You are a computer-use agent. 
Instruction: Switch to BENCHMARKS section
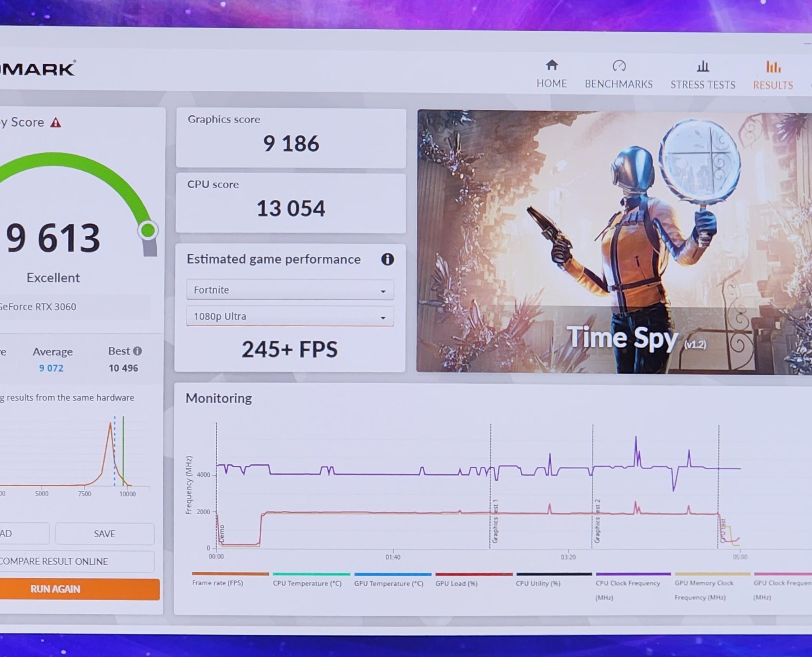pos(619,84)
